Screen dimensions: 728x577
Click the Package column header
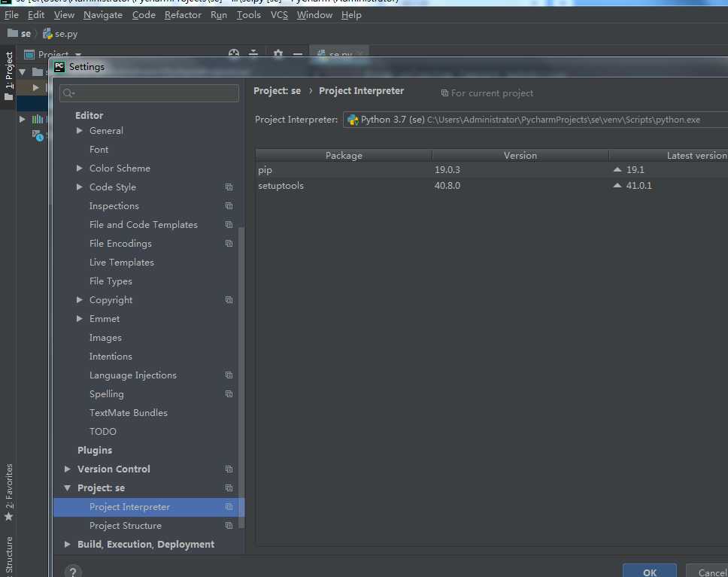click(344, 156)
